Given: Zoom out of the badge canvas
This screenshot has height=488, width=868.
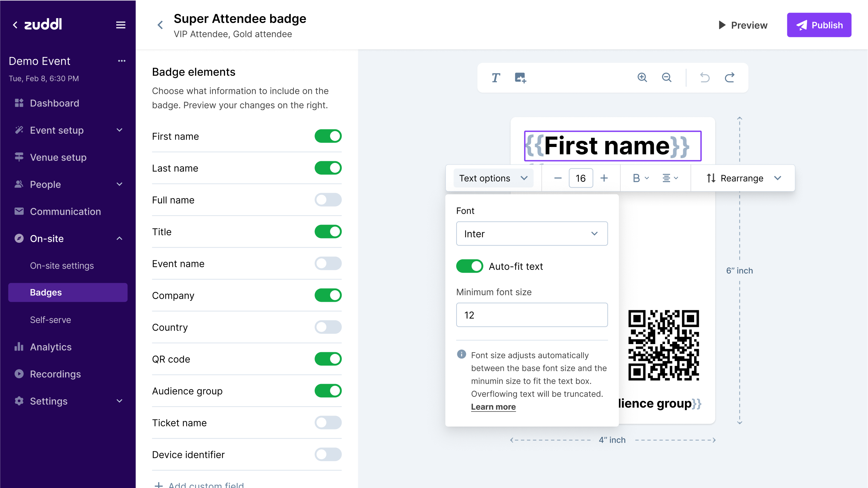Looking at the screenshot, I should (x=667, y=78).
